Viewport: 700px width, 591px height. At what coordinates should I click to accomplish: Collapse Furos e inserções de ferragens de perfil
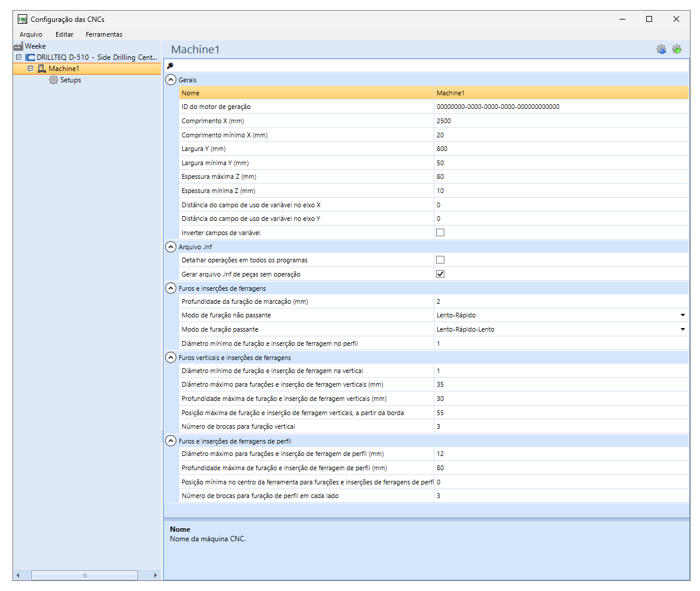170,441
